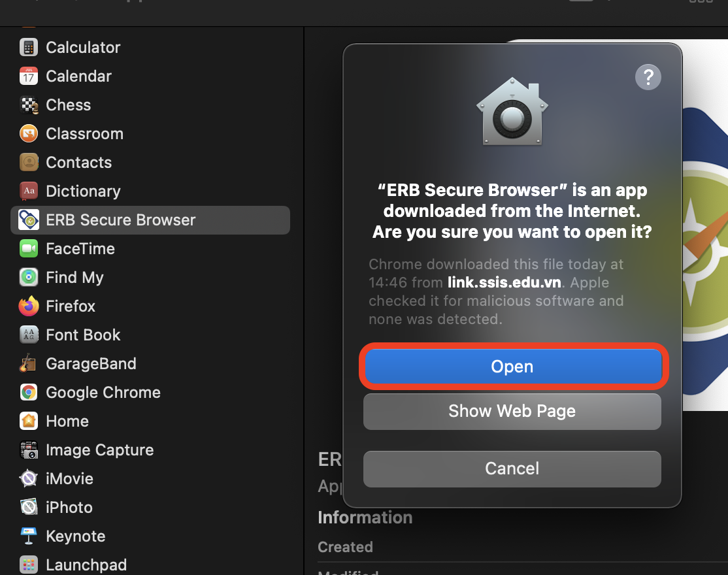The height and width of the screenshot is (575, 728).
Task: Cancel the open app dialog
Action: 512,468
